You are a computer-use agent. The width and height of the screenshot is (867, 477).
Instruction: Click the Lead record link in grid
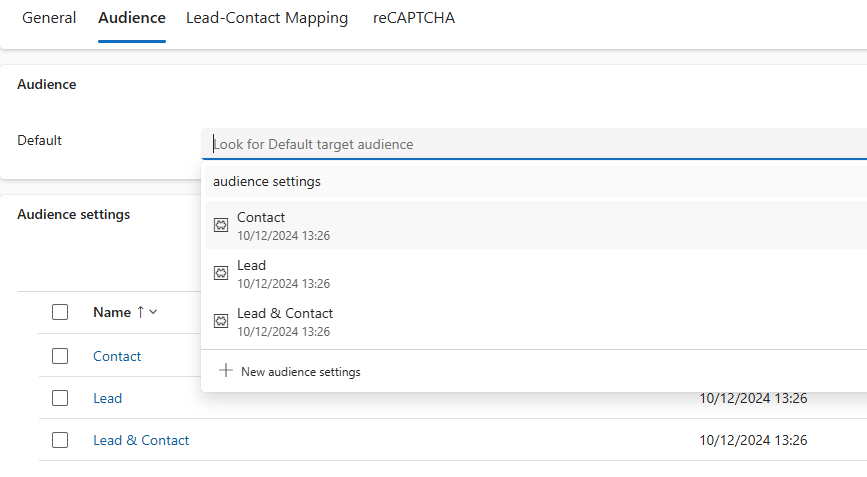107,398
